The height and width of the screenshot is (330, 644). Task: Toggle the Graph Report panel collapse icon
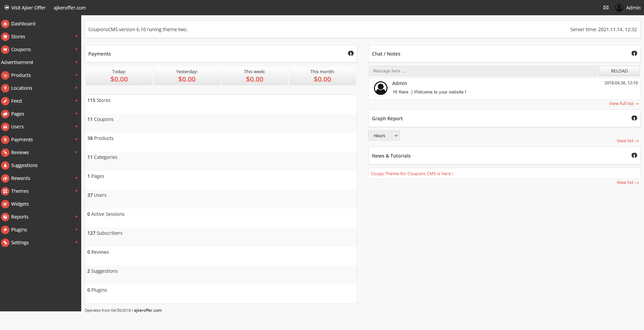point(634,118)
